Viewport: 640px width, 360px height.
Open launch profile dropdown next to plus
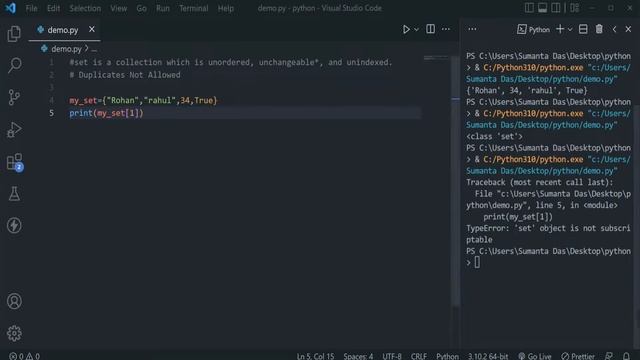570,29
